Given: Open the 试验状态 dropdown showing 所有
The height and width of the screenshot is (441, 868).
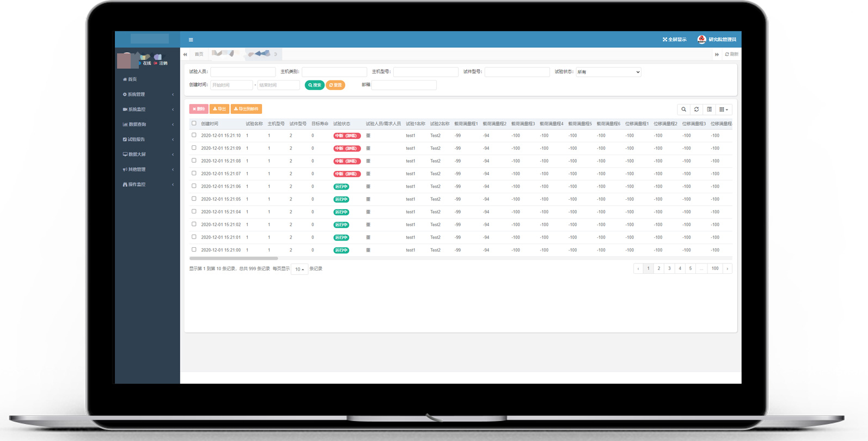Looking at the screenshot, I should click(608, 72).
